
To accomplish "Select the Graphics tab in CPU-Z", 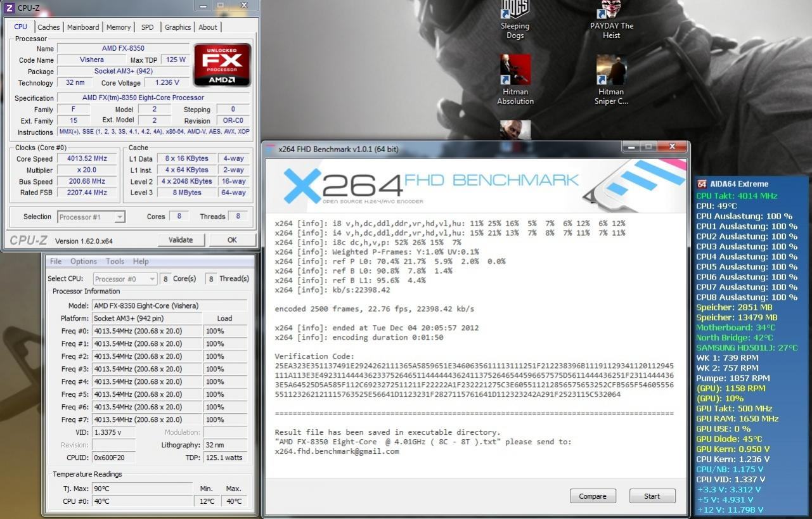I will point(177,27).
